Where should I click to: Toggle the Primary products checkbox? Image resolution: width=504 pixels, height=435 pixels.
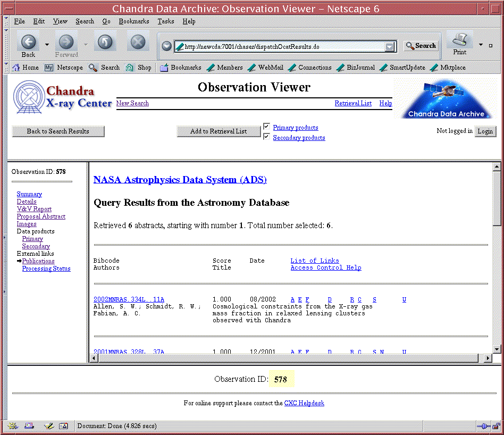coord(266,127)
